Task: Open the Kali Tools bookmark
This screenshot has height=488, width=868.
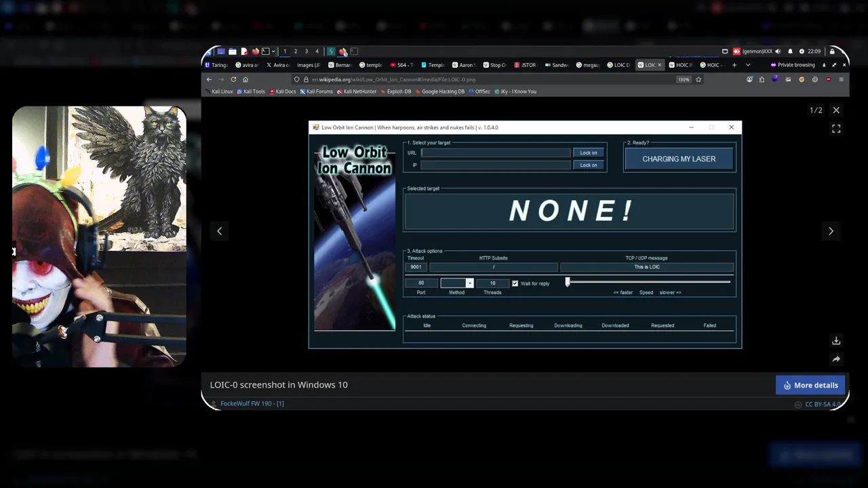Action: coord(251,91)
